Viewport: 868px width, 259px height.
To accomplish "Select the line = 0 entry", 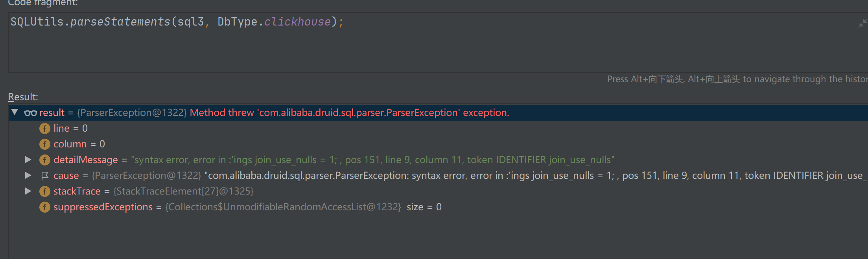I will pyautogui.click(x=70, y=128).
